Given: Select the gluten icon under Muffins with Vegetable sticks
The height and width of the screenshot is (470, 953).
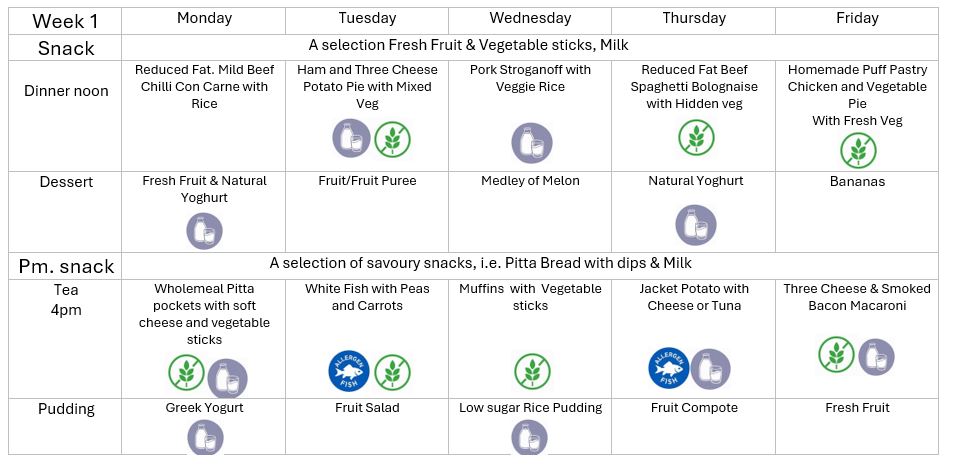Looking at the screenshot, I should point(531,371).
